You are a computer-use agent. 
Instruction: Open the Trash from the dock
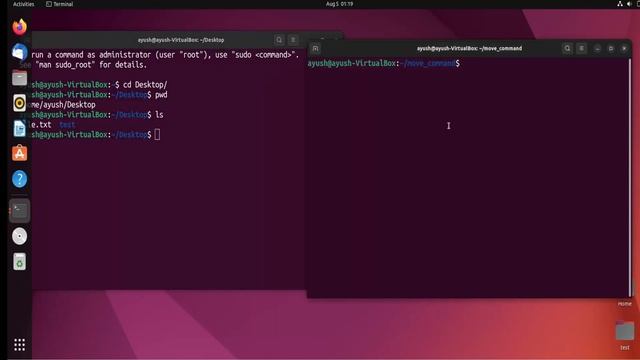click(19, 262)
